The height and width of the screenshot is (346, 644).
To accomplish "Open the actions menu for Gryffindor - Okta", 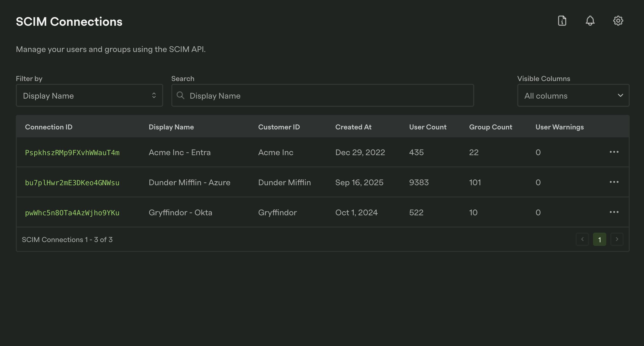I will (614, 212).
